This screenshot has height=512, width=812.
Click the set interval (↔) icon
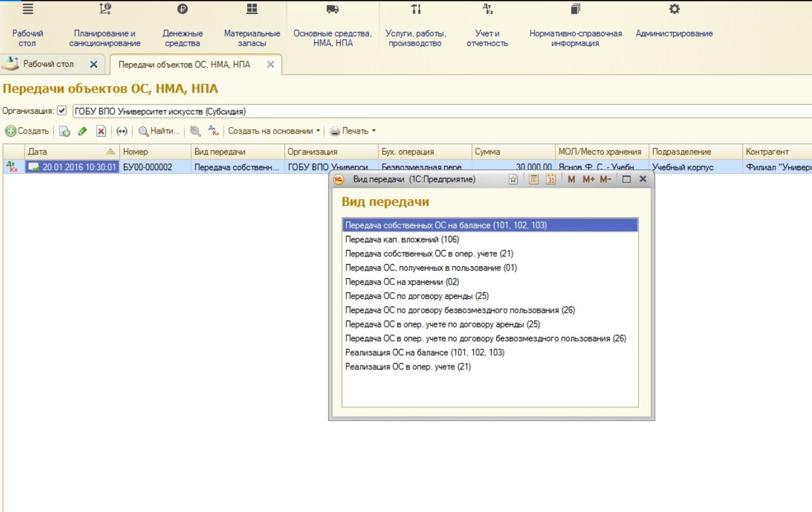[121, 131]
